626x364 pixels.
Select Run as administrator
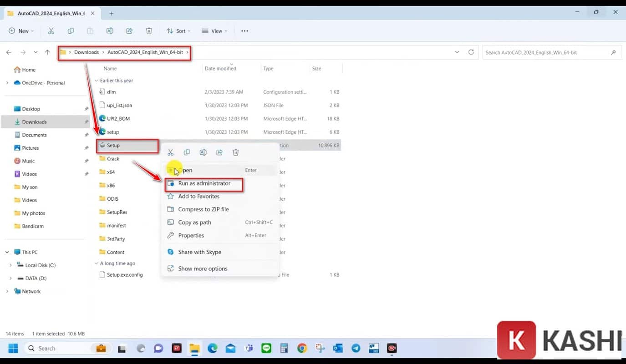[x=204, y=183]
